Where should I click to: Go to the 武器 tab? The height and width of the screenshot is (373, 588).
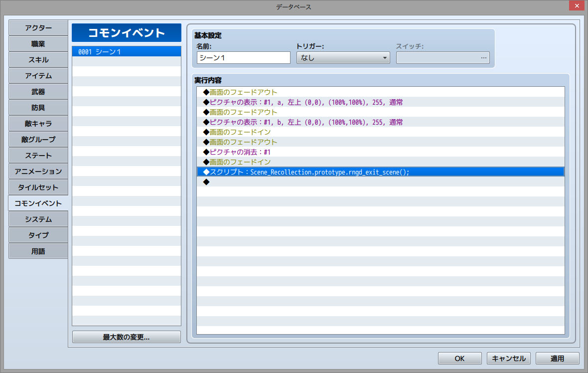38,92
